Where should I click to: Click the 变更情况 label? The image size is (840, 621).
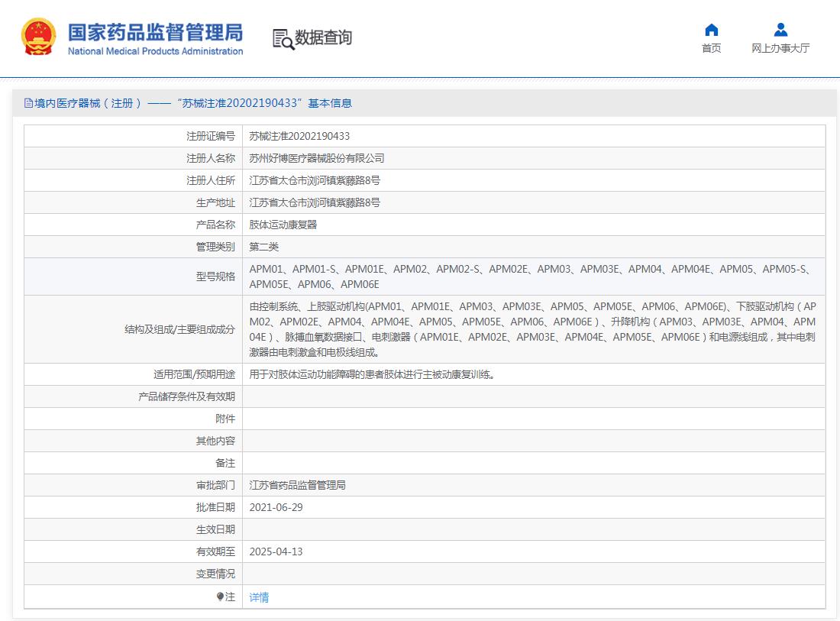click(215, 574)
